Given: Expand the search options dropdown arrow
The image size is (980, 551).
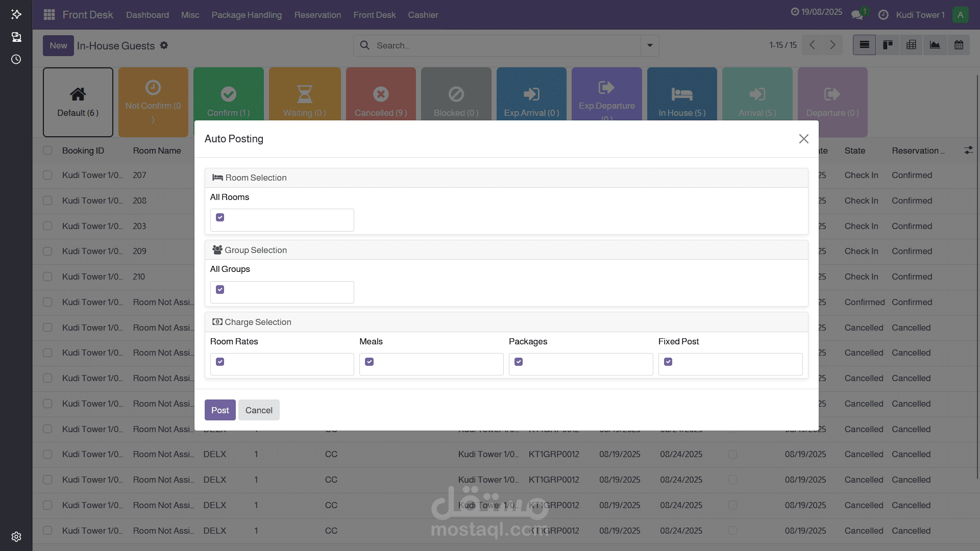Looking at the screenshot, I should pos(650,45).
